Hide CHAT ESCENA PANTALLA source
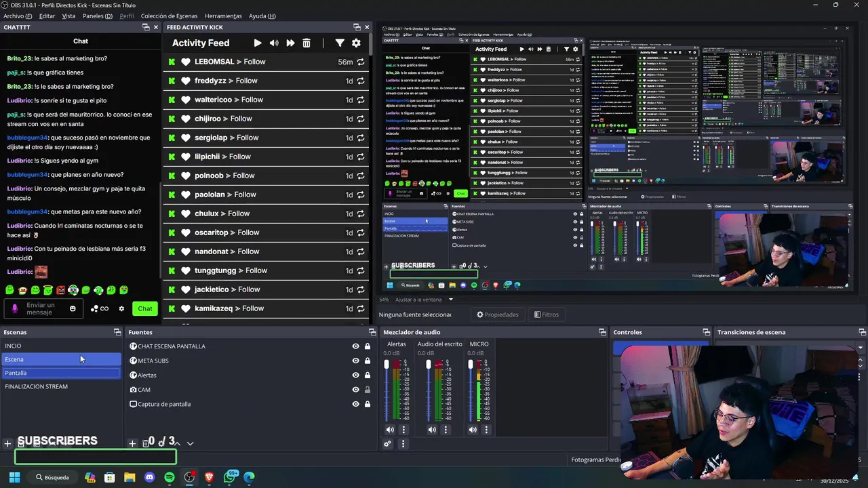Screen dimensions: 868x488 click(355, 346)
